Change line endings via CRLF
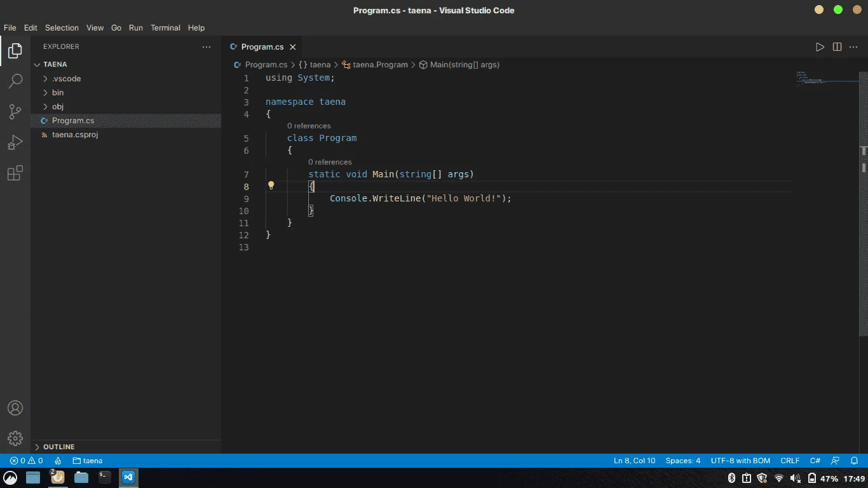 790,461
